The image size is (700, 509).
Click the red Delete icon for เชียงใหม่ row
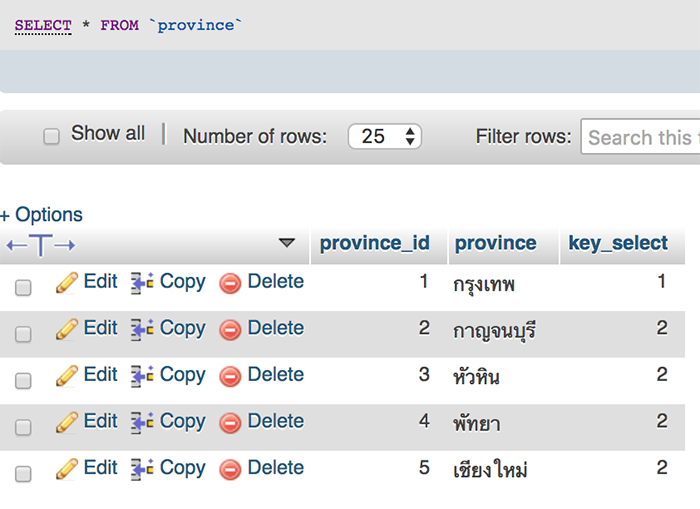point(230,470)
